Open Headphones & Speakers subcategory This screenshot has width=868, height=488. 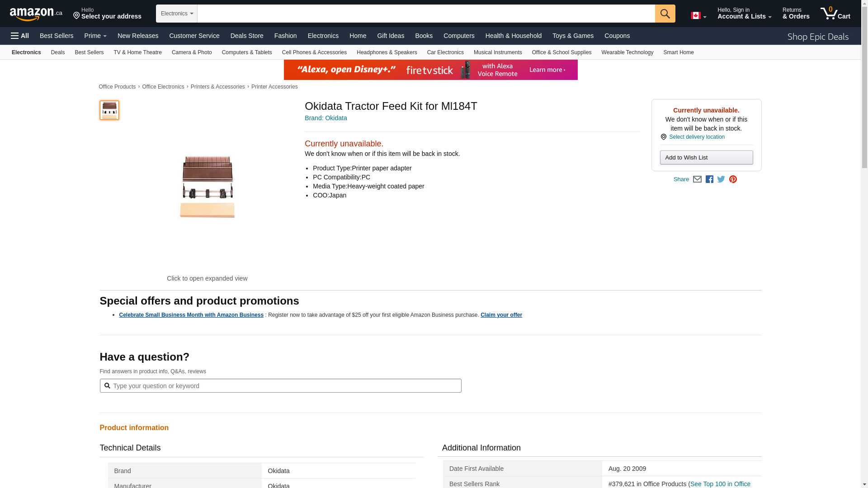[x=387, y=52]
